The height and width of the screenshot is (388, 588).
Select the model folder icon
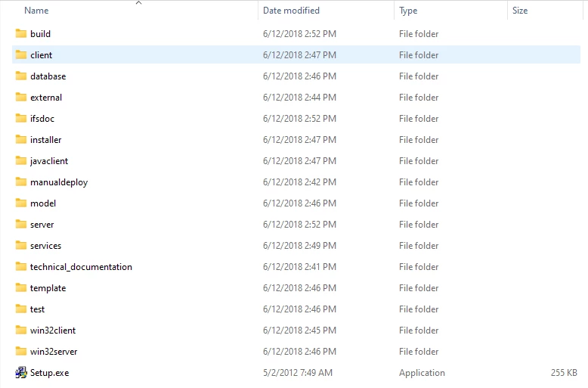pos(21,203)
